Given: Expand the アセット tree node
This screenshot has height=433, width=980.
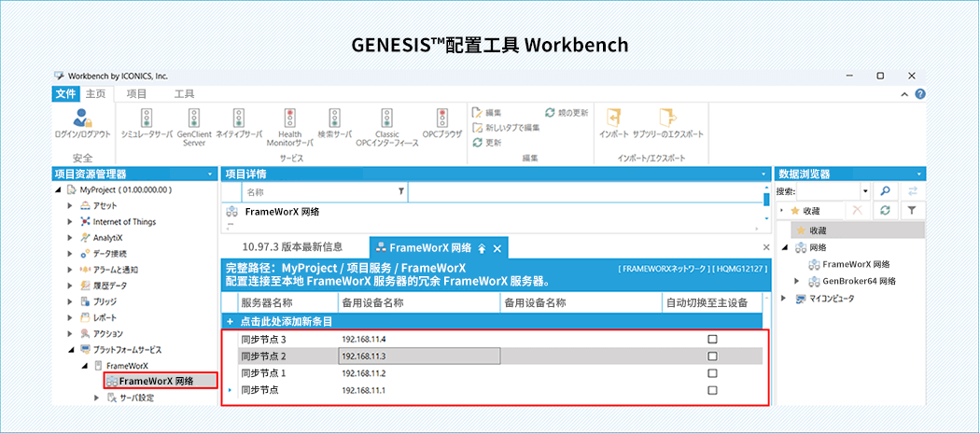Looking at the screenshot, I should point(70,205).
